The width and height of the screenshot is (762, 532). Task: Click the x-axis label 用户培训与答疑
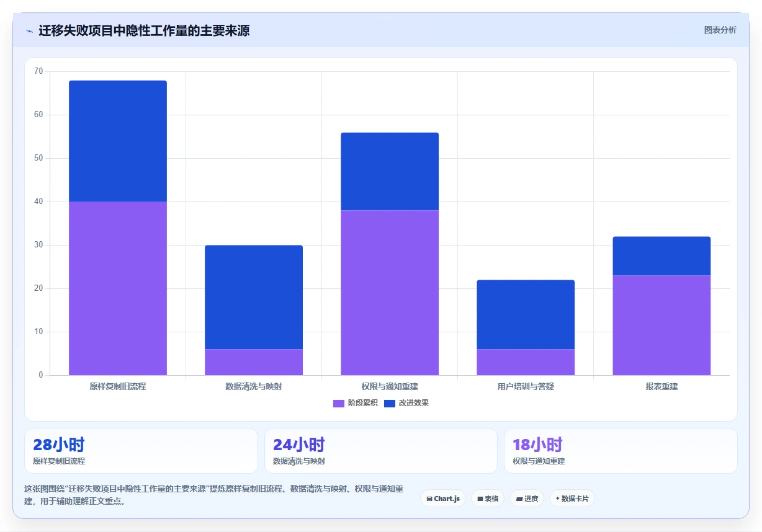click(526, 386)
